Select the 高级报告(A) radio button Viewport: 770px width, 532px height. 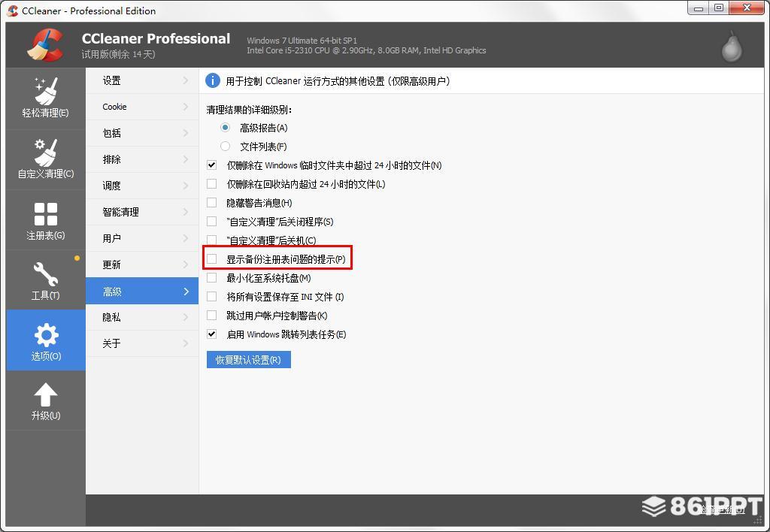coord(225,128)
